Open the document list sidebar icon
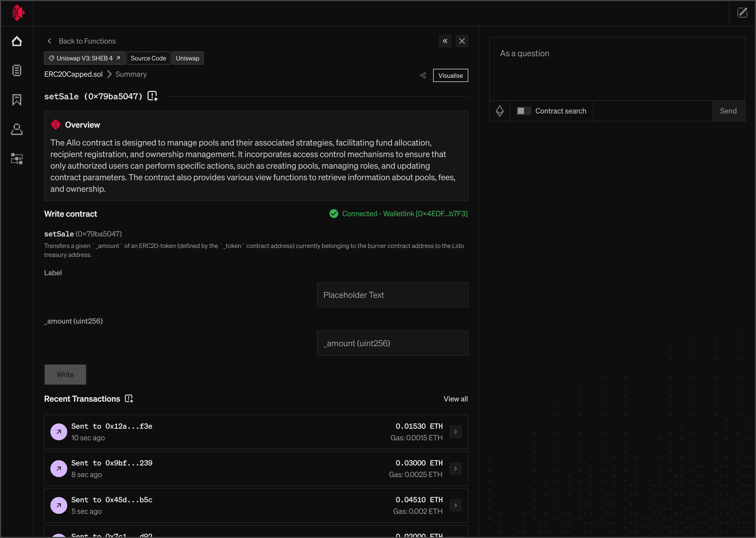The width and height of the screenshot is (756, 538). tap(17, 71)
